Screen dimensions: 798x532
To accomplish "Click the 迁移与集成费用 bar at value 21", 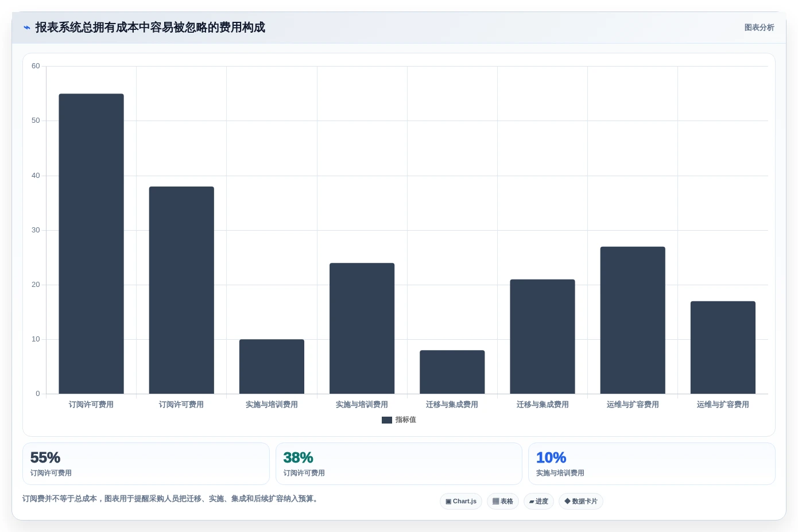I will [543, 336].
